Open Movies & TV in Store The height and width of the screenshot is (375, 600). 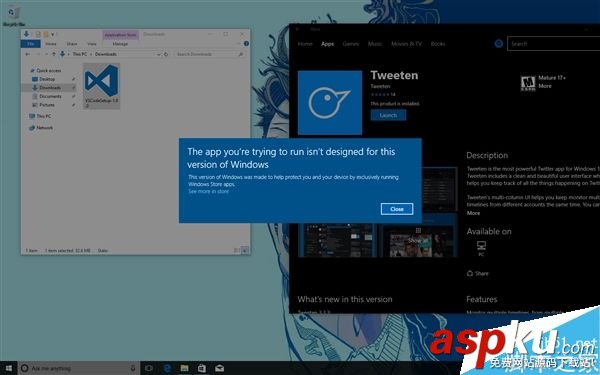406,44
